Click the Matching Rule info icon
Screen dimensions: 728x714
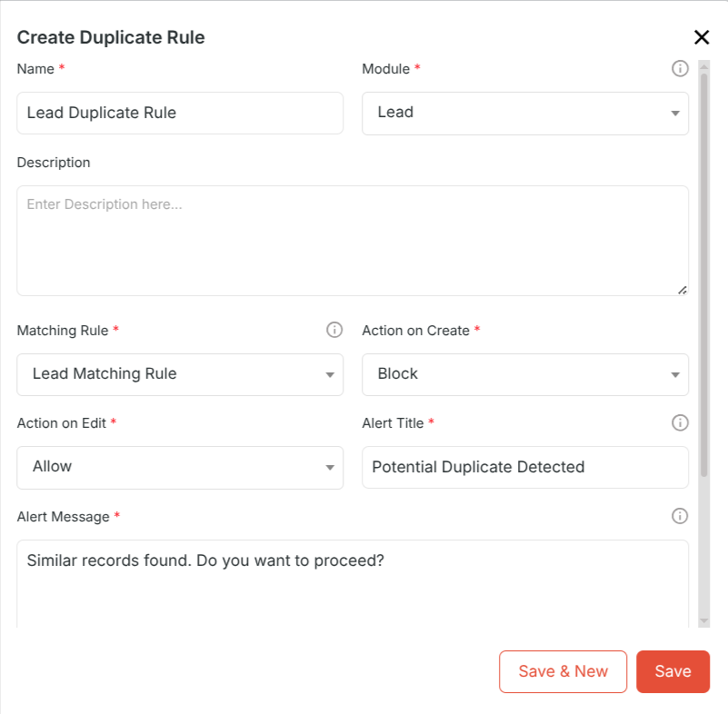coord(334,330)
